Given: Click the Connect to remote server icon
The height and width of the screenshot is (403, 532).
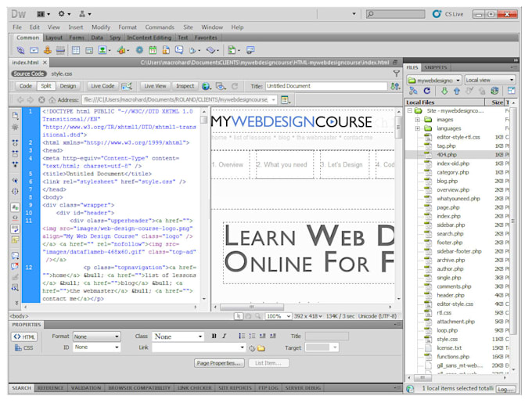Looking at the screenshot, I should click(413, 92).
